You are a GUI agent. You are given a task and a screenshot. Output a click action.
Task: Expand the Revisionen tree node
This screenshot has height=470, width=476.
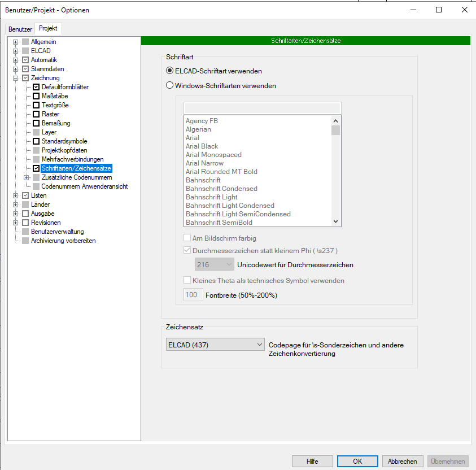15,223
